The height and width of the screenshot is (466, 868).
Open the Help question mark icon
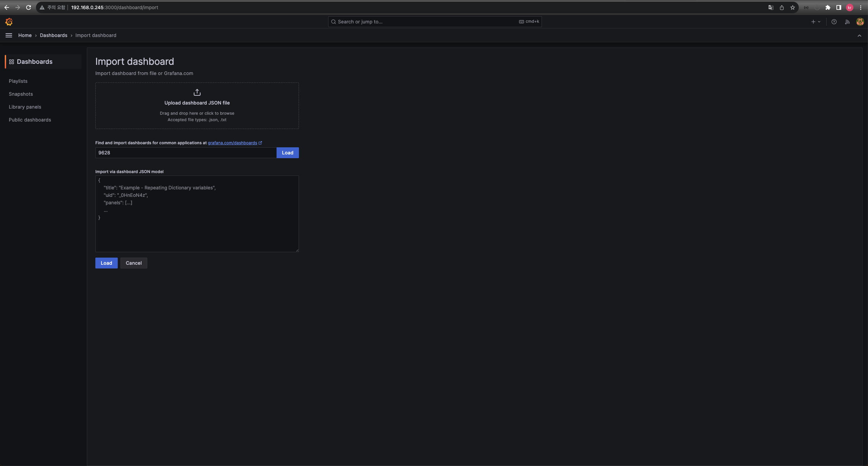pyautogui.click(x=834, y=21)
